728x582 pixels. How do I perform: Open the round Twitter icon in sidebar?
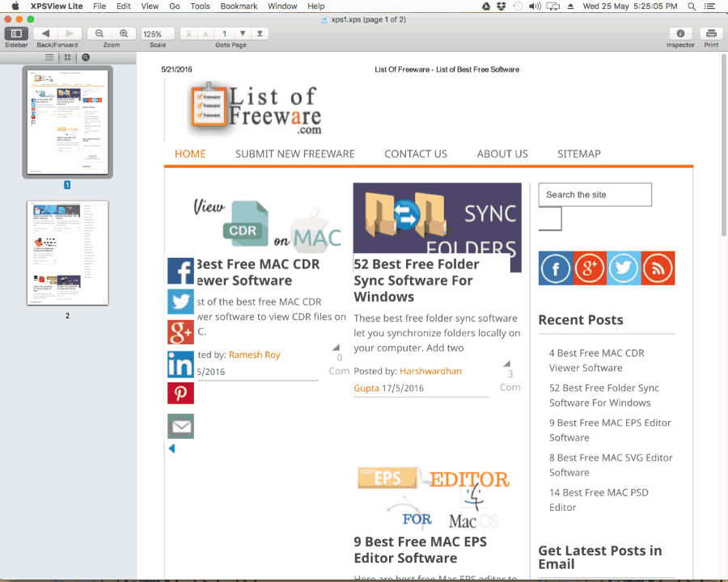click(624, 268)
